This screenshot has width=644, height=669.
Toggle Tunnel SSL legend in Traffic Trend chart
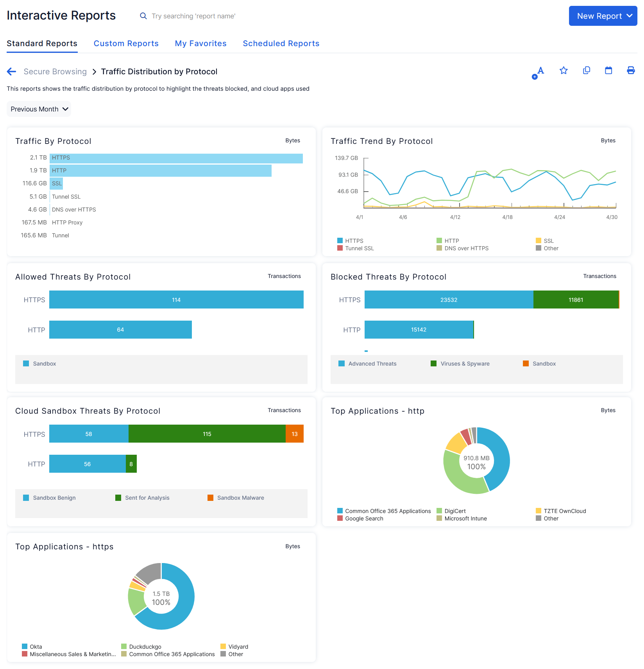356,248
